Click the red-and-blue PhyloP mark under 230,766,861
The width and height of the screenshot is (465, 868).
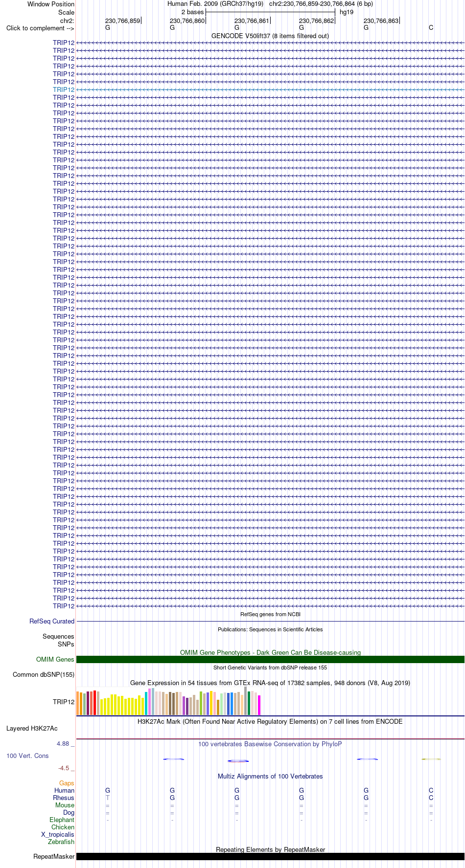click(238, 761)
